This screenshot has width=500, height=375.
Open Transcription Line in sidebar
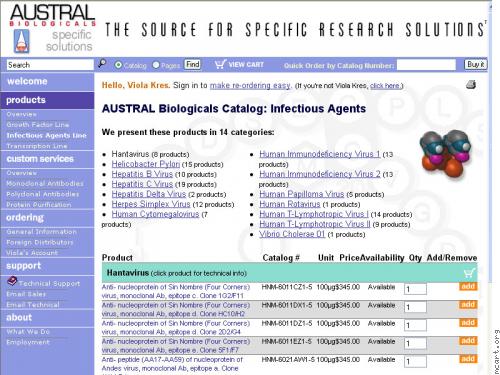[x=37, y=146]
